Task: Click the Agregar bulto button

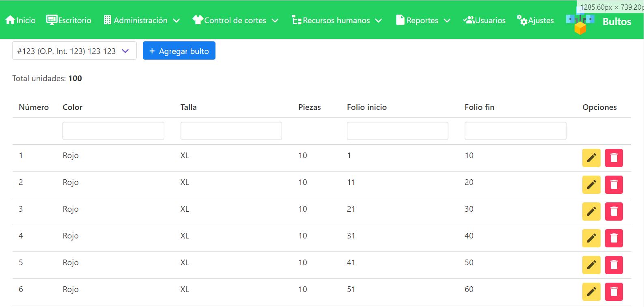Action: click(179, 51)
